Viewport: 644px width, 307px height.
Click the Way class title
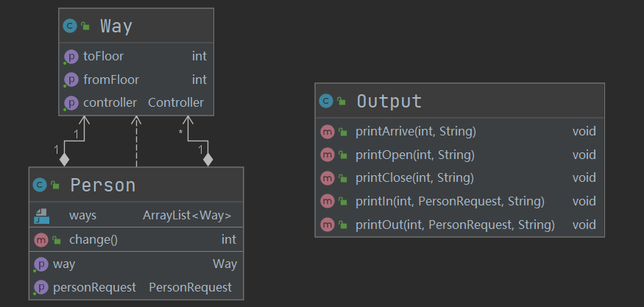tap(116, 27)
